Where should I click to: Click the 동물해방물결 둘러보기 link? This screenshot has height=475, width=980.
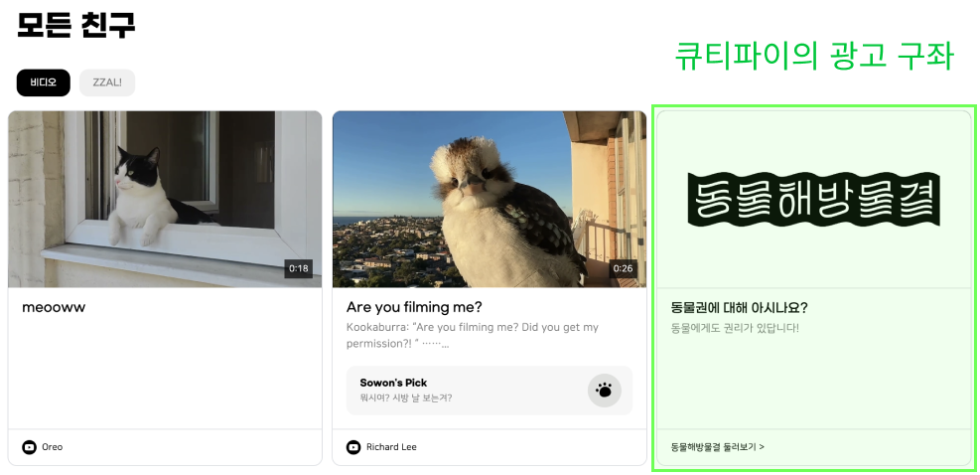pos(717,447)
